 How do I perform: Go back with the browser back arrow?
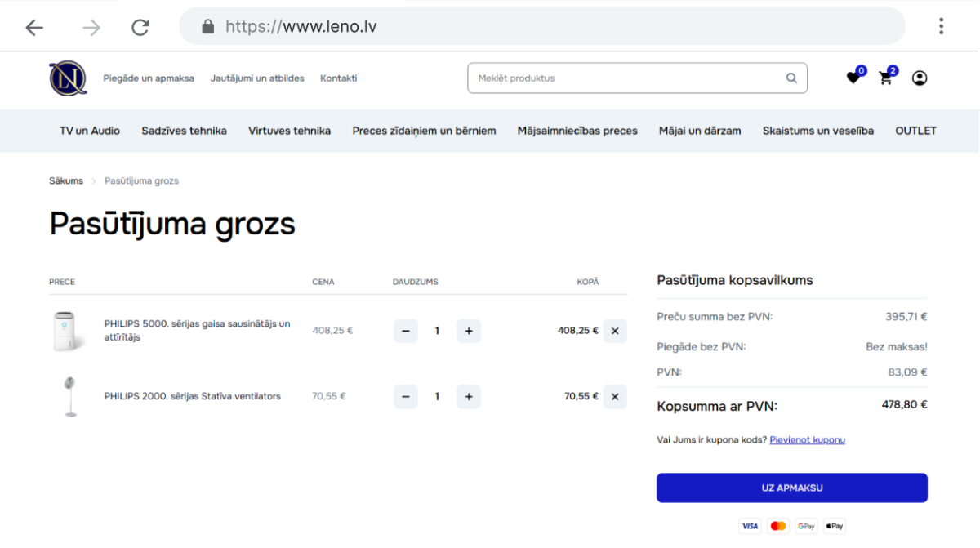tap(33, 27)
